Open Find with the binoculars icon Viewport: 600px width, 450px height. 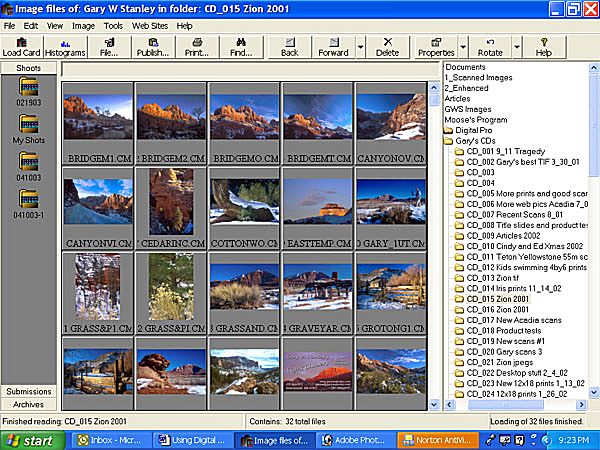pyautogui.click(x=240, y=46)
